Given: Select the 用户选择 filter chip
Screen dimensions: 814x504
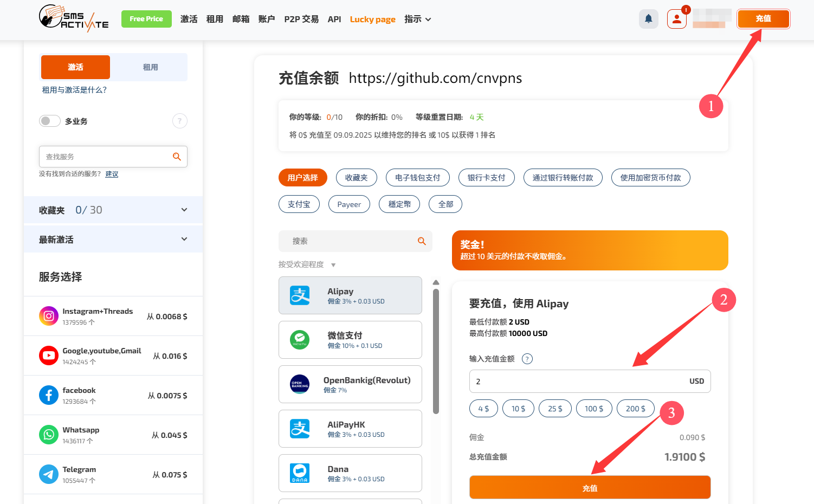Looking at the screenshot, I should tap(303, 177).
